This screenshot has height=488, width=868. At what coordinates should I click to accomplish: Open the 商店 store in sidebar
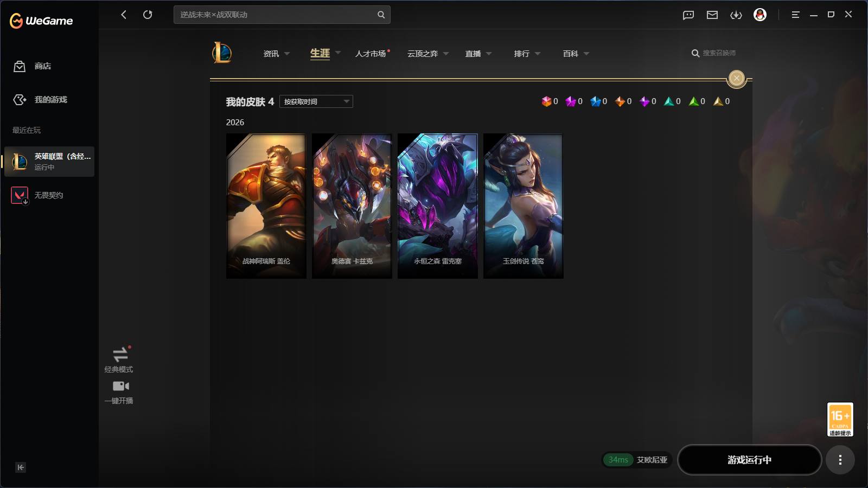(x=33, y=66)
